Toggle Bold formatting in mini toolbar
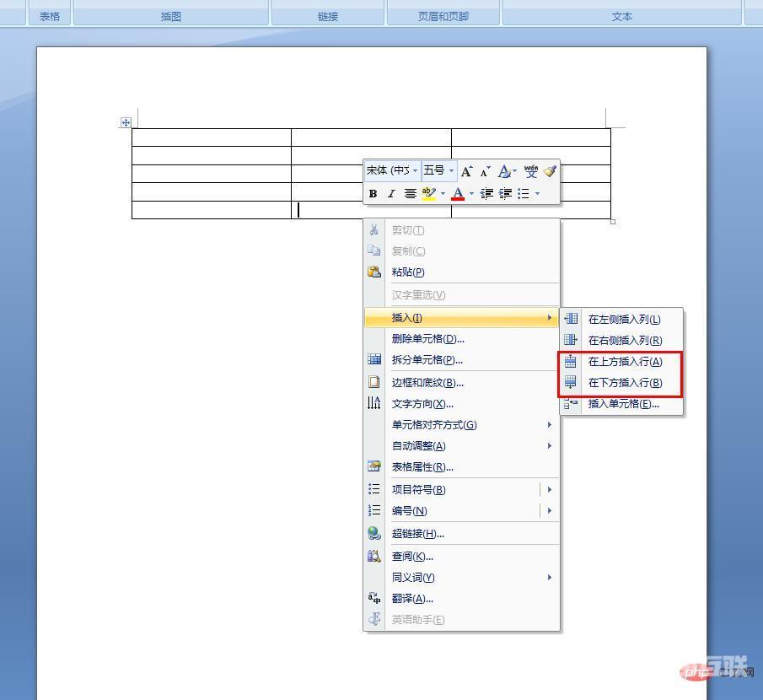The image size is (763, 700). point(373,194)
